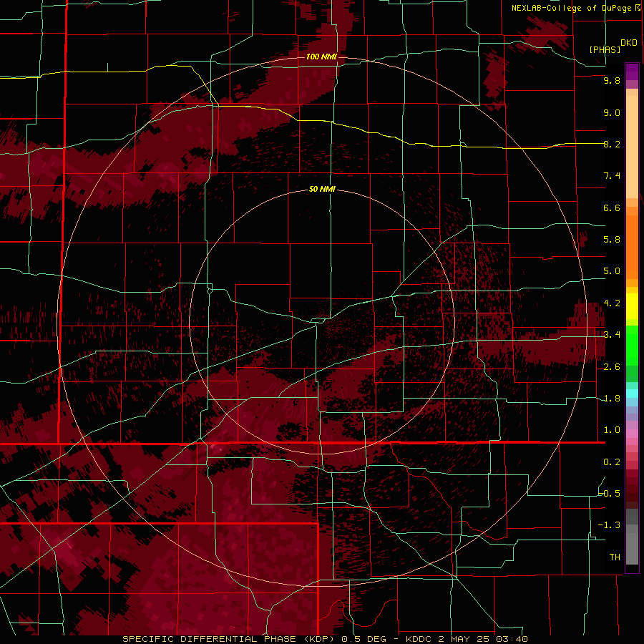Click the 5.8 scale value
This screenshot has height=644, width=644.
612,240
